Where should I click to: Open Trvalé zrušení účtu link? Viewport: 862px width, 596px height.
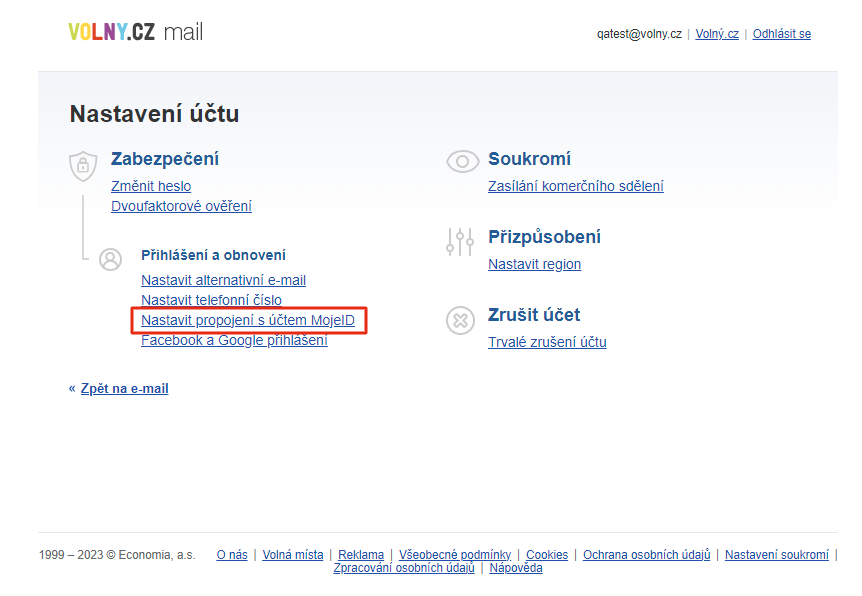coord(547,342)
